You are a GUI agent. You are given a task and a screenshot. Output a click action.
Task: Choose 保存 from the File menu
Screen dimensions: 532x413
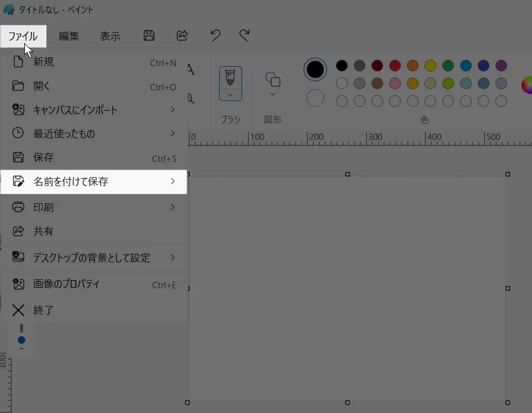[94, 158]
